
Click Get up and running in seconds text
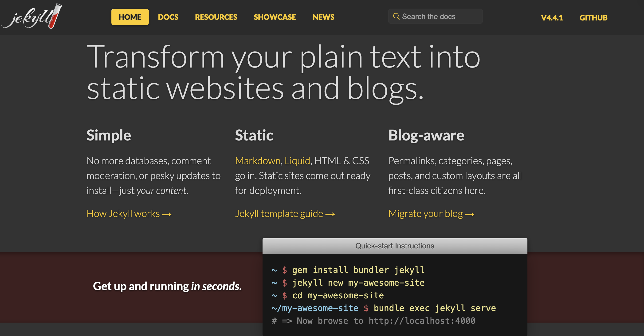(167, 286)
